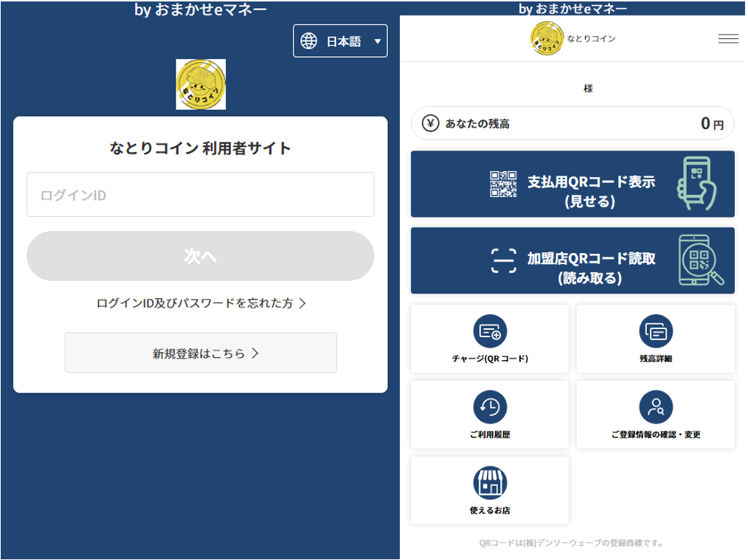Viewport: 748px width, 560px height.
Task: Click the 0 円 balance amount
Action: click(x=712, y=123)
